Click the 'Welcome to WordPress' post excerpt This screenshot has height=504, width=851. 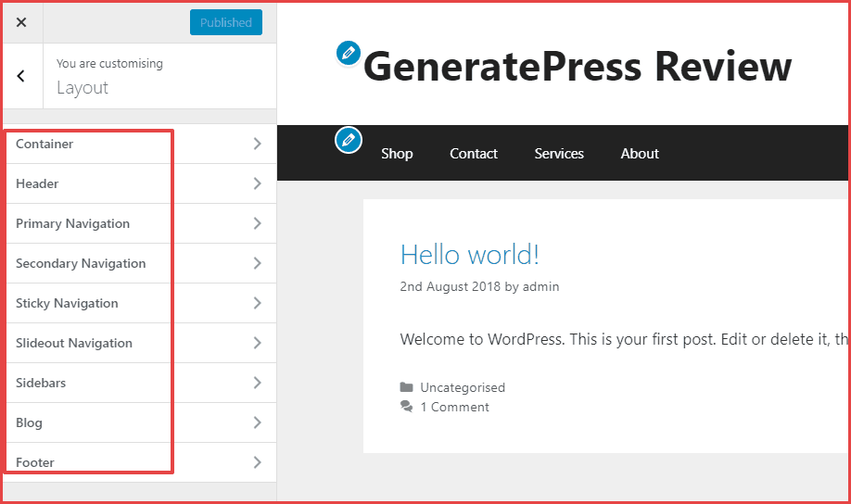tap(624, 339)
